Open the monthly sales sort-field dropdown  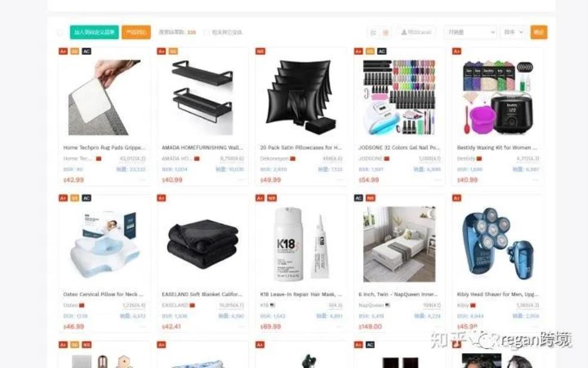pyautogui.click(x=470, y=32)
